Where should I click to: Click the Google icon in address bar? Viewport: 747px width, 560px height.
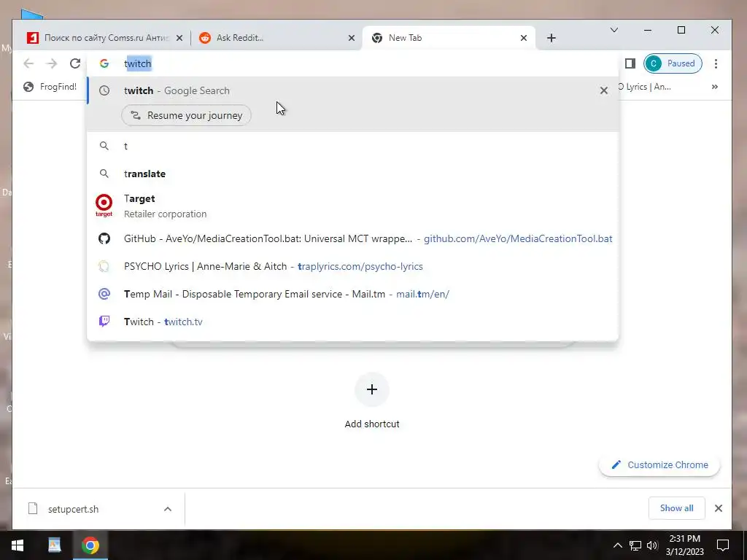coord(104,63)
